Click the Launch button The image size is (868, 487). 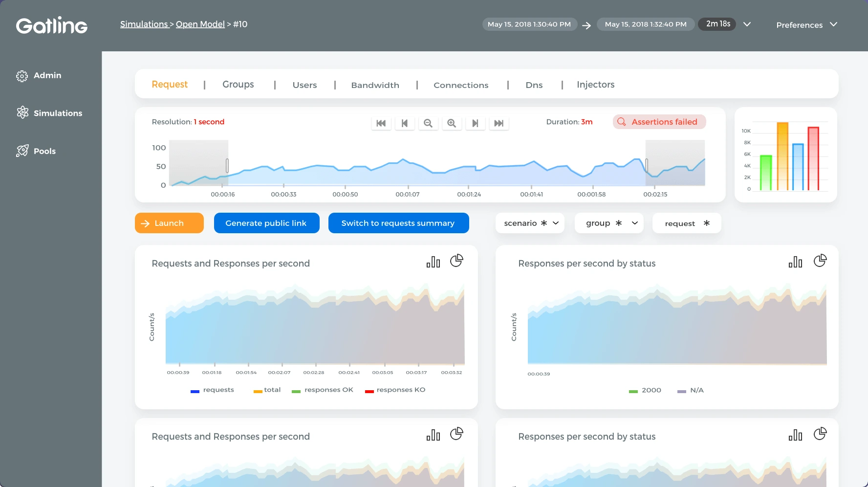[x=169, y=223]
